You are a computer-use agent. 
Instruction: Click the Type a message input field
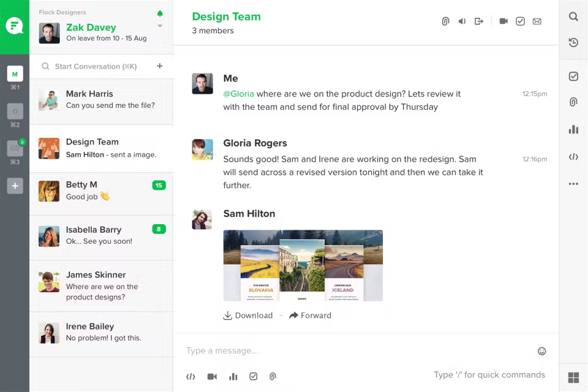coord(360,351)
